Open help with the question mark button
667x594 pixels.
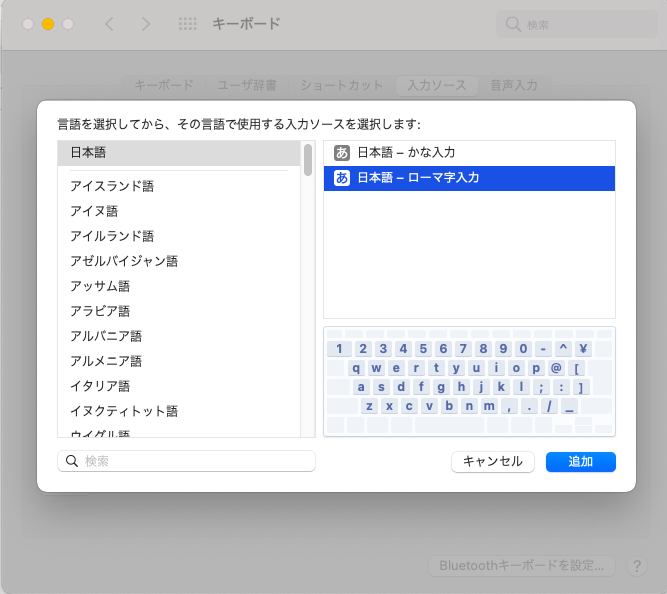click(637, 566)
